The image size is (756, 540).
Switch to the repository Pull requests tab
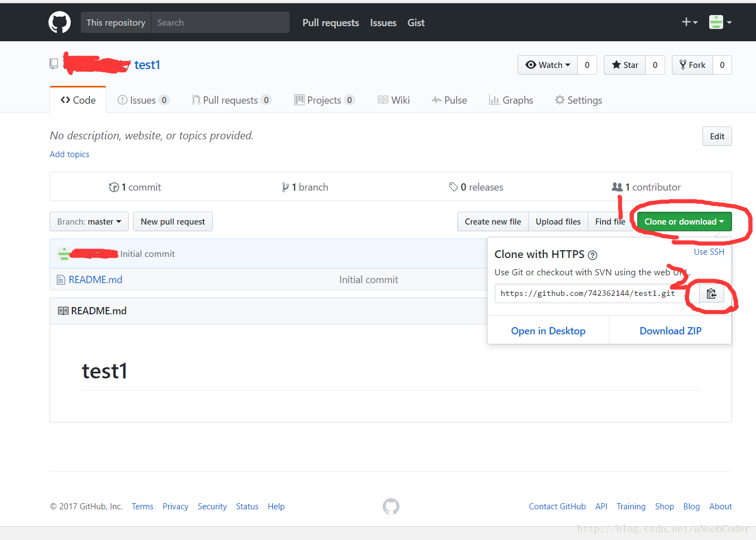click(x=231, y=100)
